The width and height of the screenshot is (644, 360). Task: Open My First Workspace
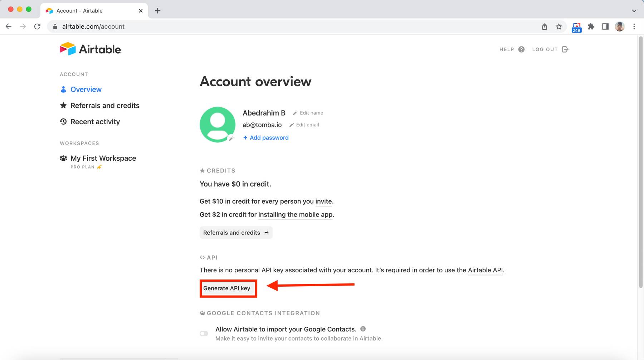(x=103, y=158)
